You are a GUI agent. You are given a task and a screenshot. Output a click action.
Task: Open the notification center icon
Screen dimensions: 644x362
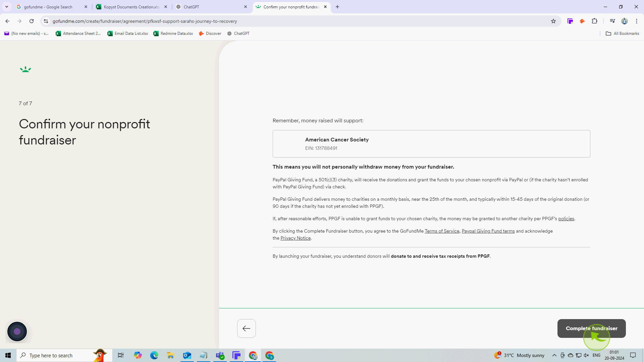pyautogui.click(x=633, y=355)
